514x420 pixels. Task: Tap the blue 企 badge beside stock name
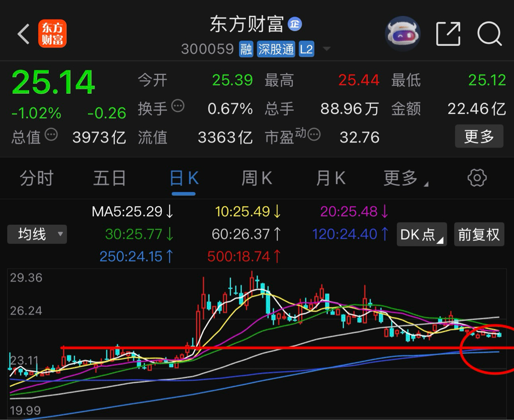[x=295, y=24]
